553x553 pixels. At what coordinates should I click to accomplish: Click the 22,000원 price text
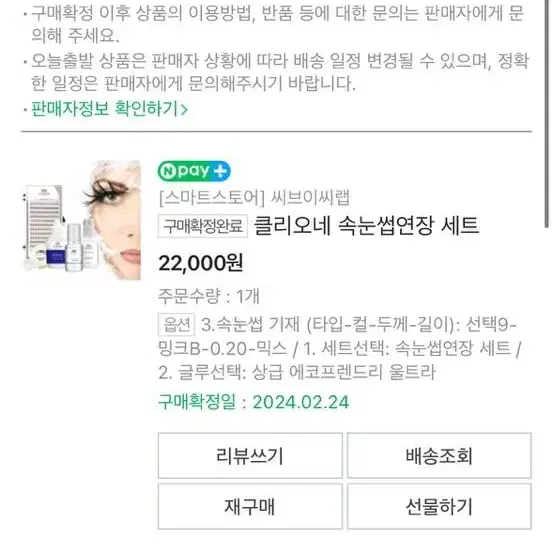tap(201, 263)
